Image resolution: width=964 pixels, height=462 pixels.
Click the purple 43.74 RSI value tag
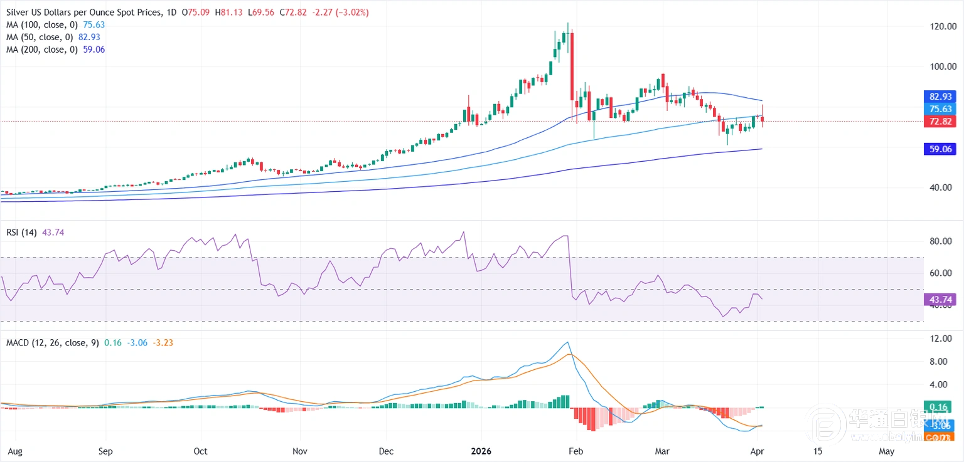pyautogui.click(x=939, y=299)
